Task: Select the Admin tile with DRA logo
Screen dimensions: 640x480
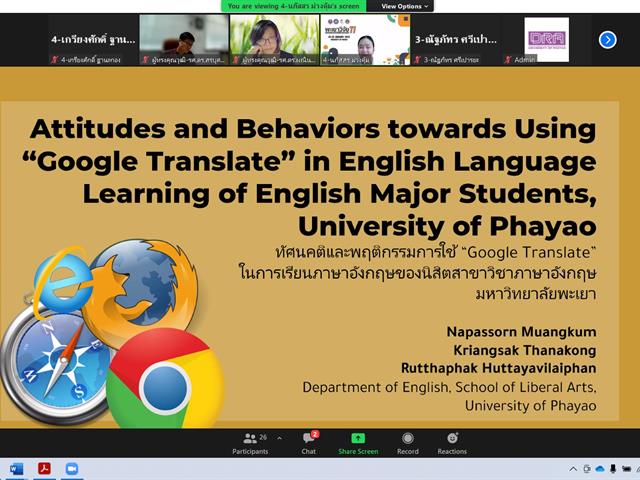Action: 546,40
